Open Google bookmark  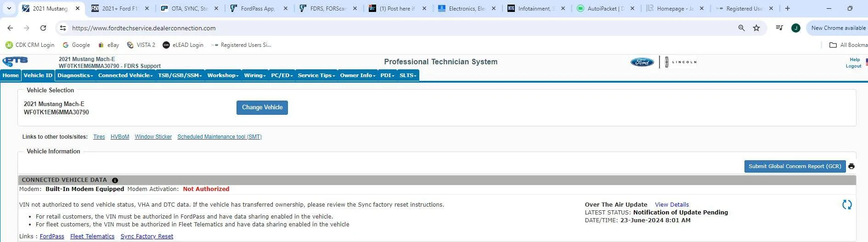tap(76, 45)
